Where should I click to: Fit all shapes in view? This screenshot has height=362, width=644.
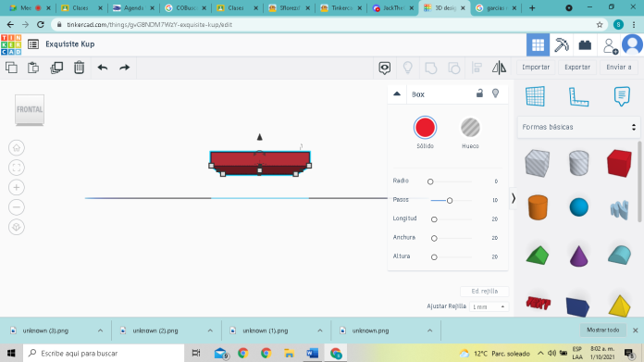click(x=17, y=168)
